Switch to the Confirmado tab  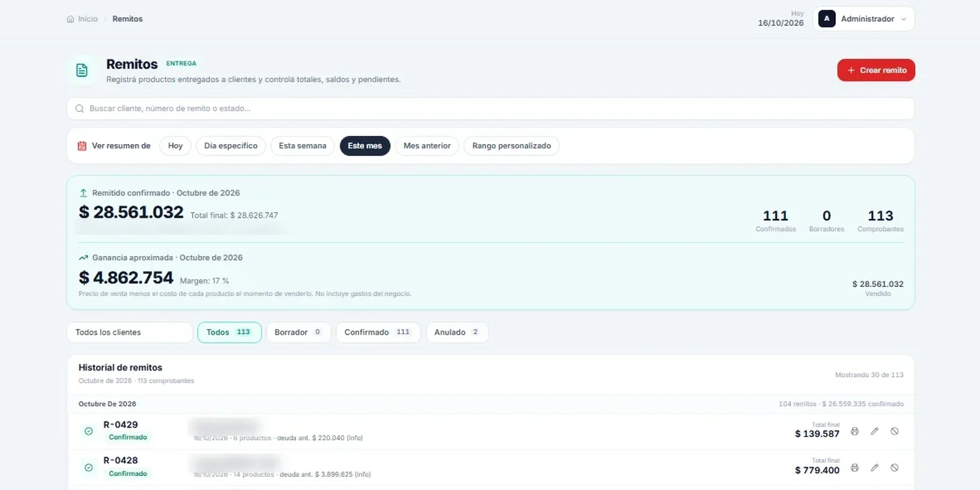click(378, 332)
